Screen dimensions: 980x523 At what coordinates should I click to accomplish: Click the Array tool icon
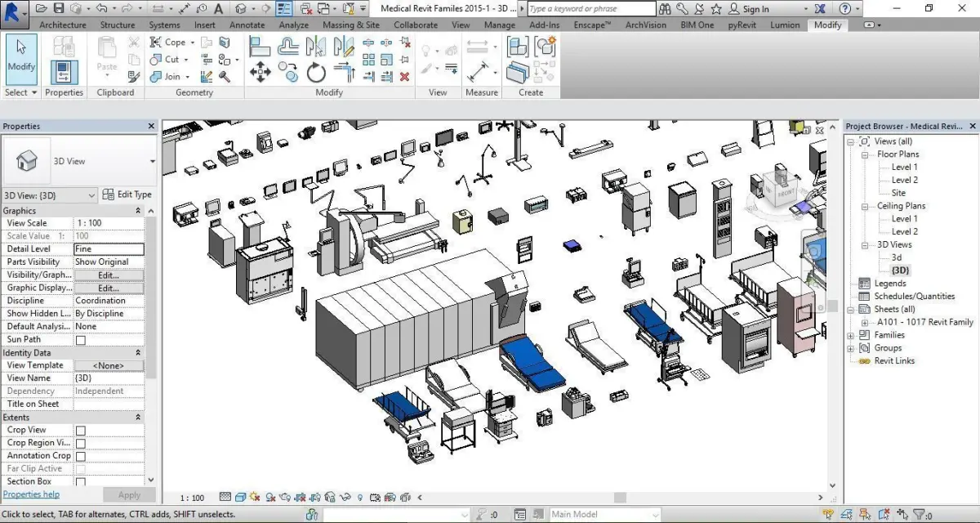368,59
